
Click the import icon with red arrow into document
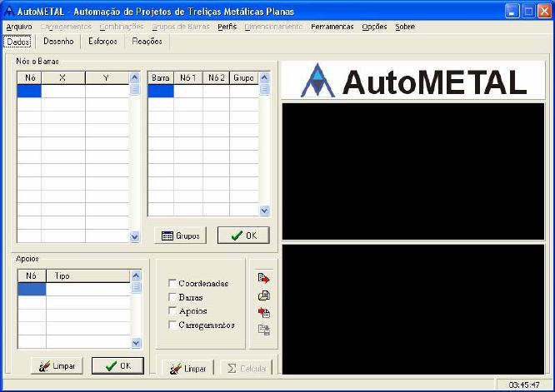[264, 312]
